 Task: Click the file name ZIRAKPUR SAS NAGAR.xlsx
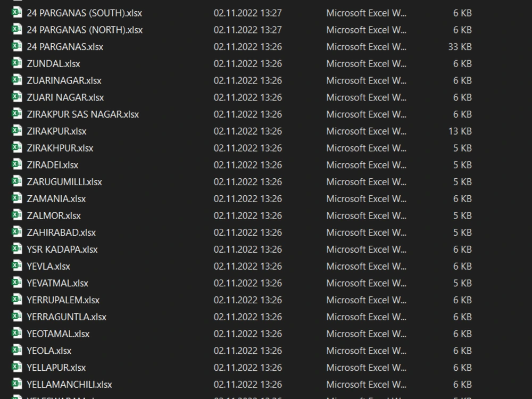click(x=83, y=114)
